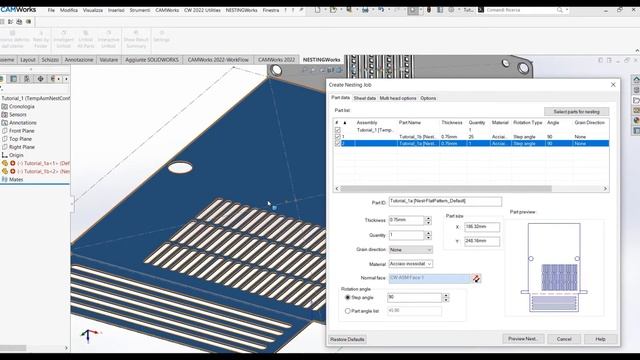Click the Restore Defaults button

tap(347, 339)
